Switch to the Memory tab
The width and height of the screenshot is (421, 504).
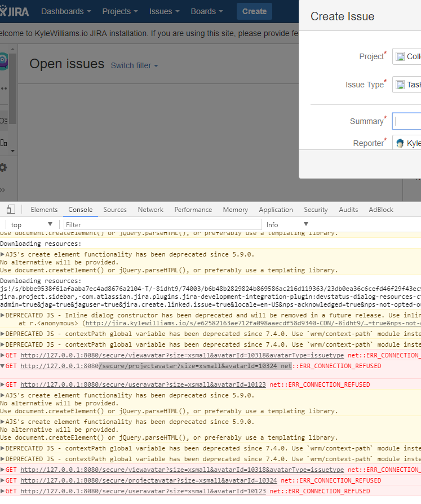pyautogui.click(x=235, y=210)
